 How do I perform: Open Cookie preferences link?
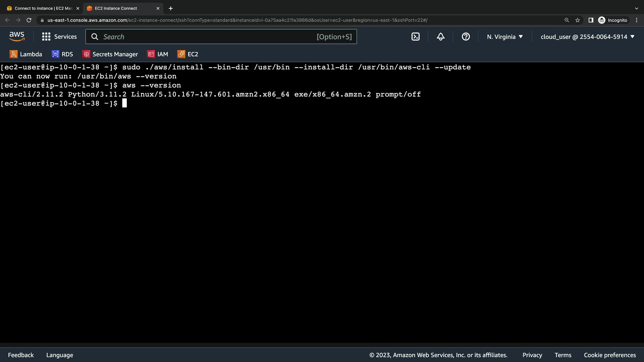click(609, 355)
